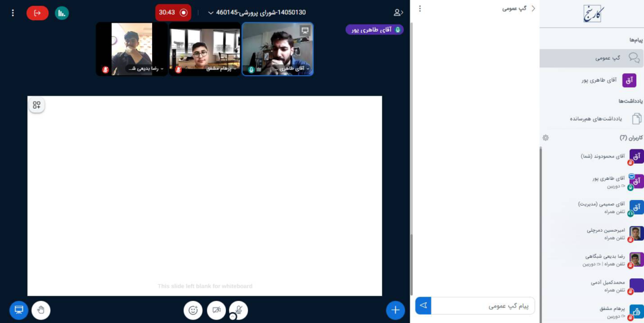Collapse the گپ عمومی chat panel arrow
The image size is (644, 323).
(x=533, y=8)
